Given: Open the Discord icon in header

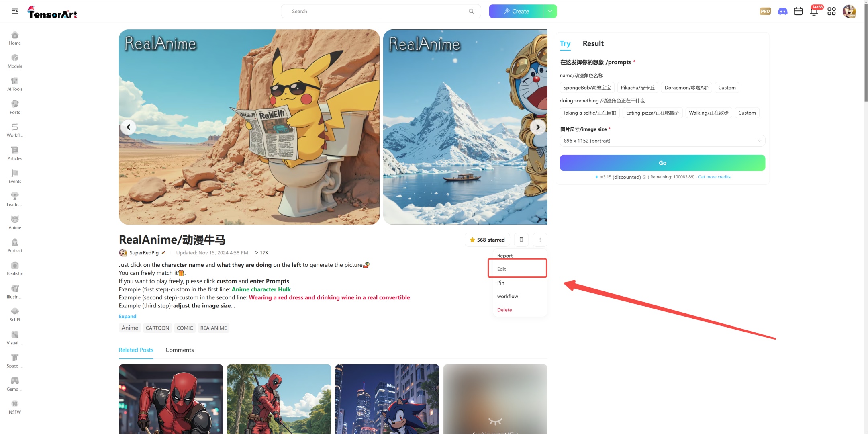Looking at the screenshot, I should tap(782, 11).
